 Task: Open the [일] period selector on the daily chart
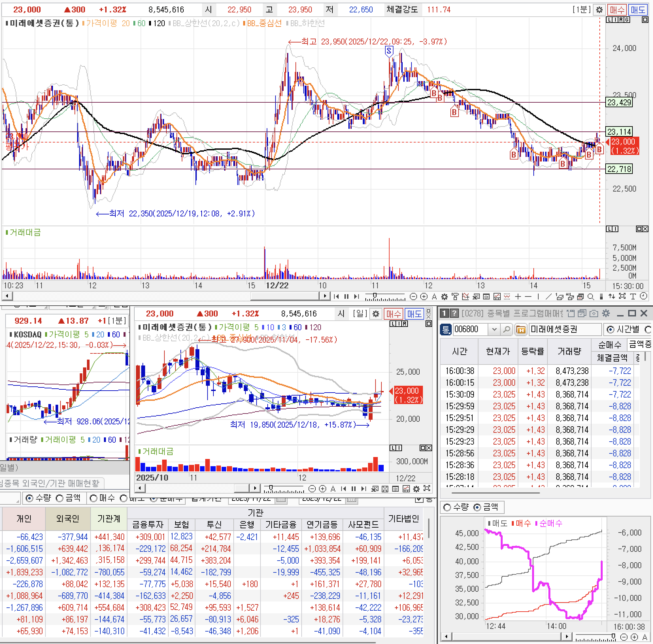(x=360, y=314)
